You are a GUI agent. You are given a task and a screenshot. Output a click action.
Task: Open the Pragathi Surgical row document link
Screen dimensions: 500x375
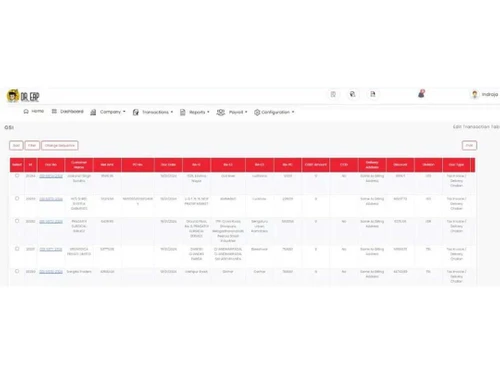[x=51, y=222]
